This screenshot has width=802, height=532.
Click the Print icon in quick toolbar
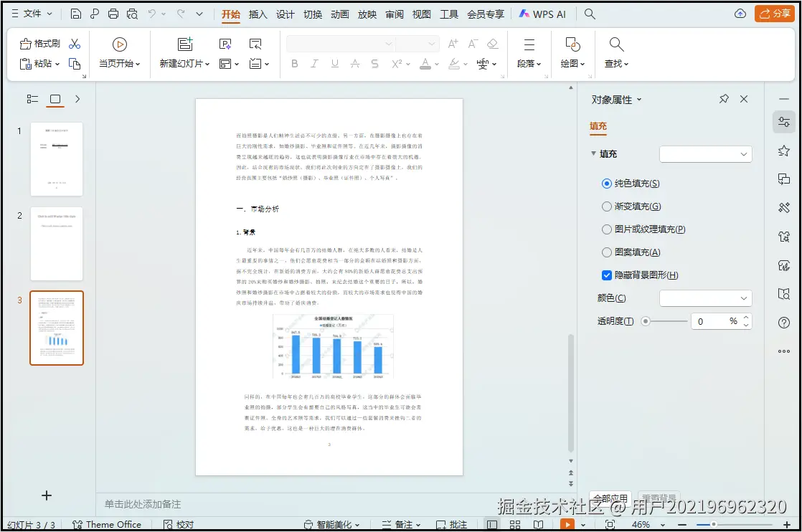[113, 14]
